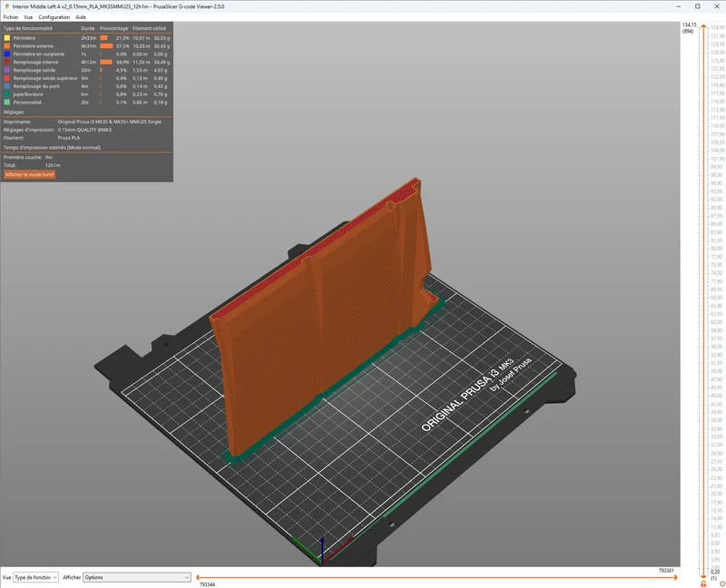Toggle Remplissage interne visibility
This screenshot has width=726, height=588.
click(x=86, y=62)
